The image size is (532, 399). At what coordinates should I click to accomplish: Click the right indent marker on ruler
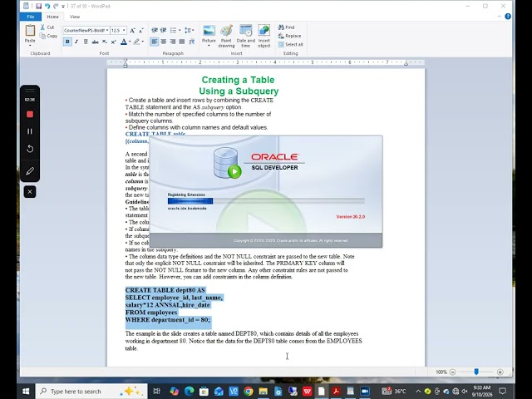(406, 63)
